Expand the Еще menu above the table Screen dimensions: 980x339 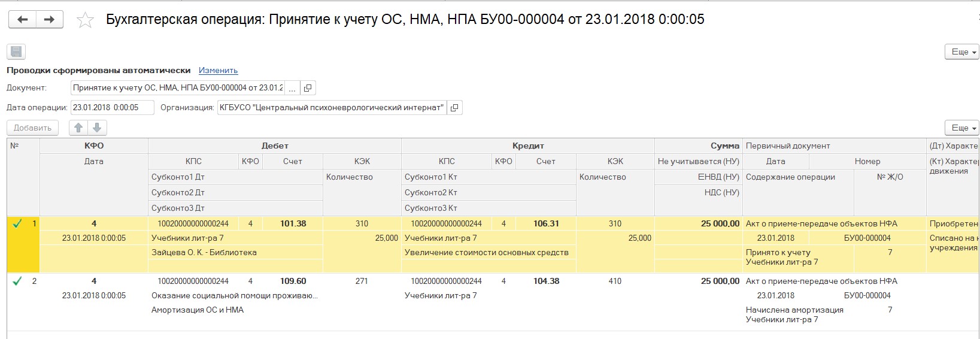point(961,128)
